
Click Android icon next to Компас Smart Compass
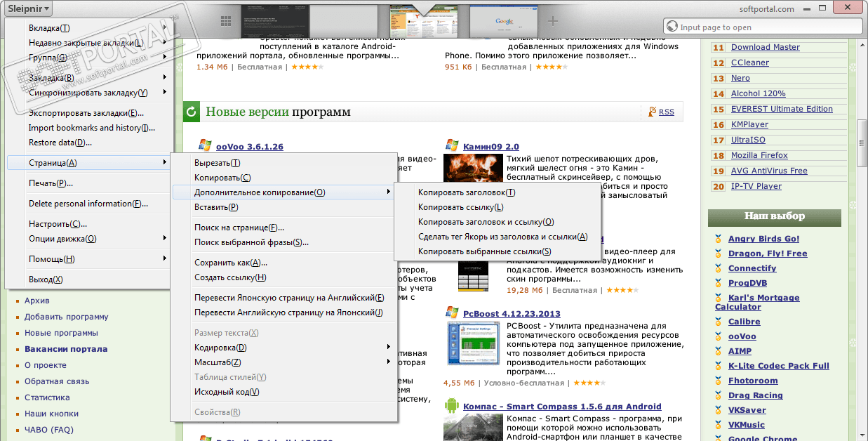(451, 405)
